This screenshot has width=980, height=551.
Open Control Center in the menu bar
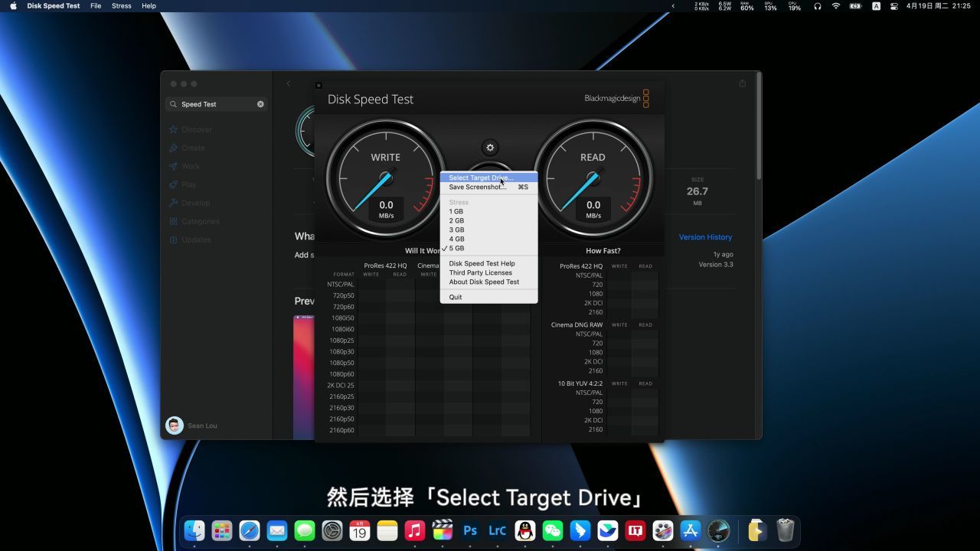[893, 6]
